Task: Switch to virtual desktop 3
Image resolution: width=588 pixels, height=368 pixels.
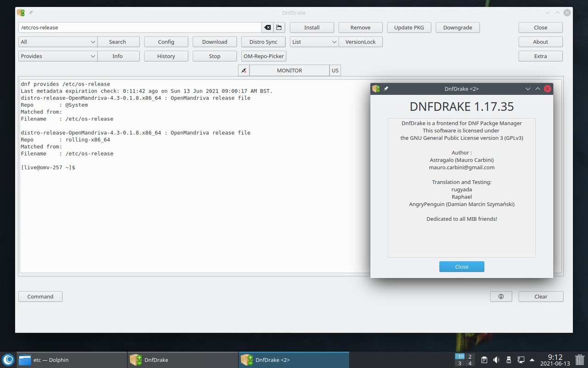Action: (x=460, y=363)
